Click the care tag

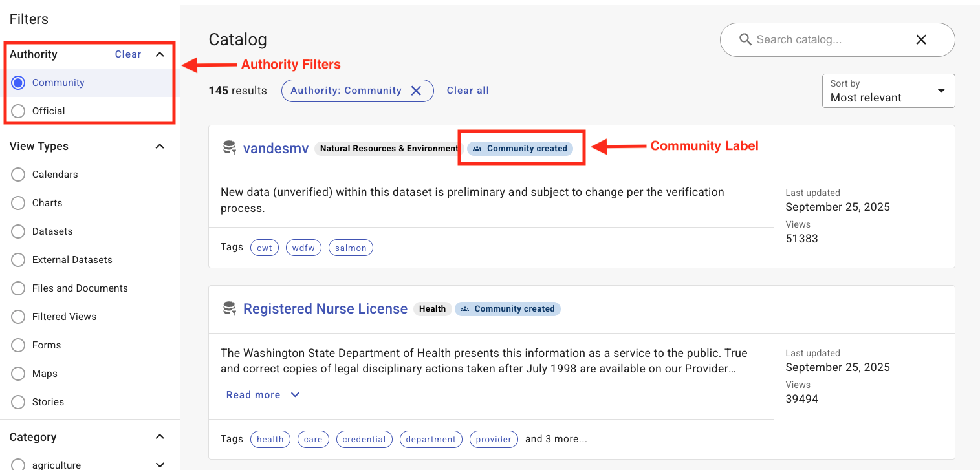pos(313,439)
